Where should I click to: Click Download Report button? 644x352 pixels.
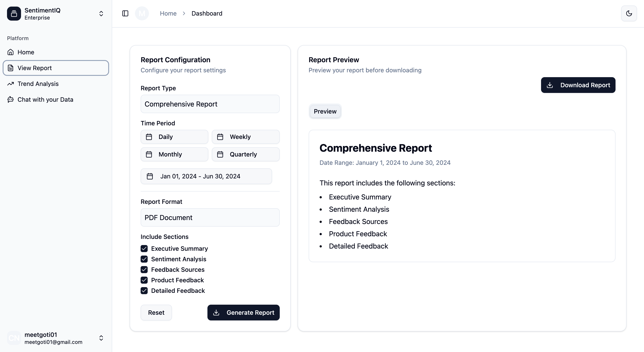(x=578, y=85)
